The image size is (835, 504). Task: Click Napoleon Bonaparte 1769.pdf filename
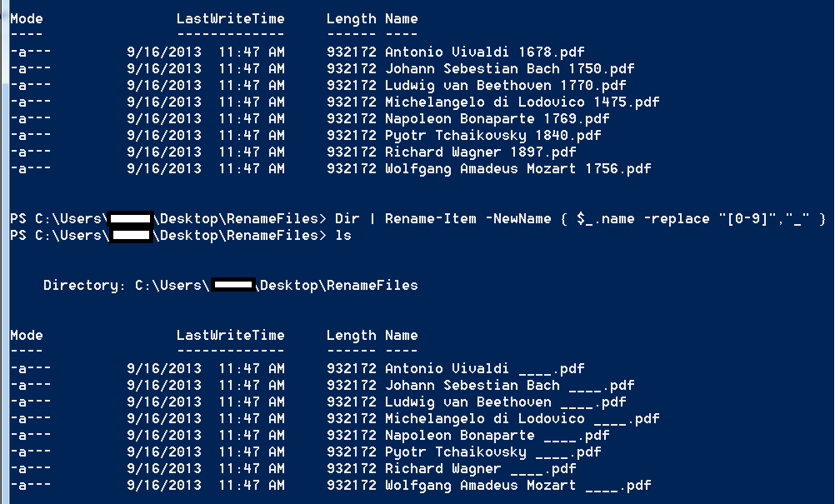click(497, 118)
